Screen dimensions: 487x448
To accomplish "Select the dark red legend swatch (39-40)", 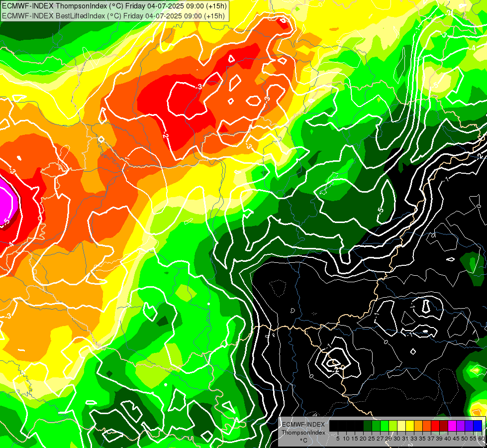I will (x=444, y=426).
